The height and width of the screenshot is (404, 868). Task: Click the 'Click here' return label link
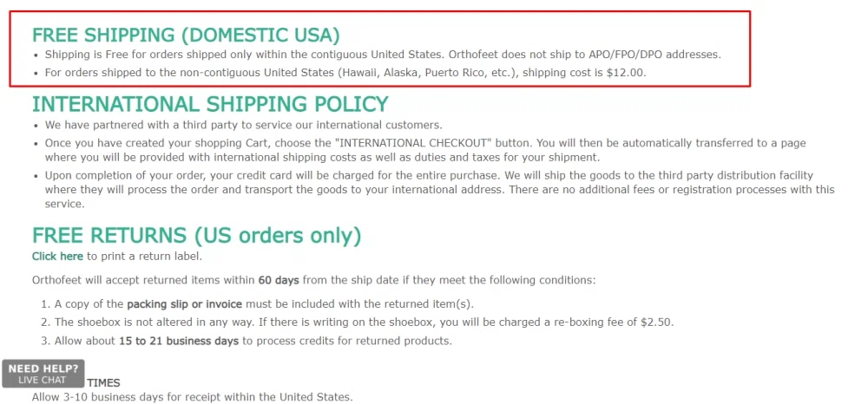click(57, 256)
